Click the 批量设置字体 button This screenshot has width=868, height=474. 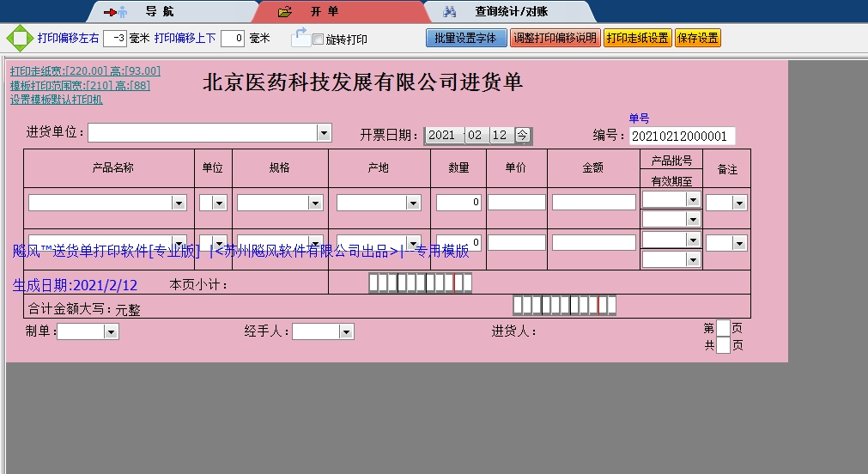click(466, 39)
